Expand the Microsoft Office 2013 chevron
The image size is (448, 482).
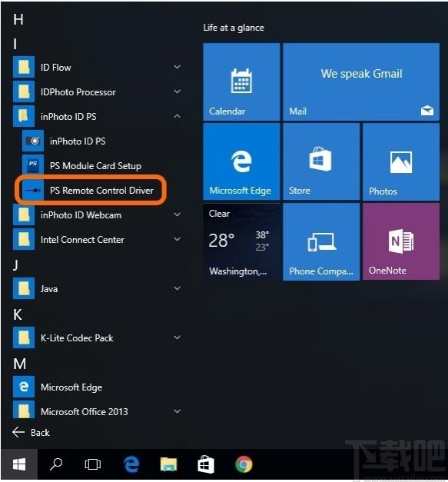(x=177, y=411)
